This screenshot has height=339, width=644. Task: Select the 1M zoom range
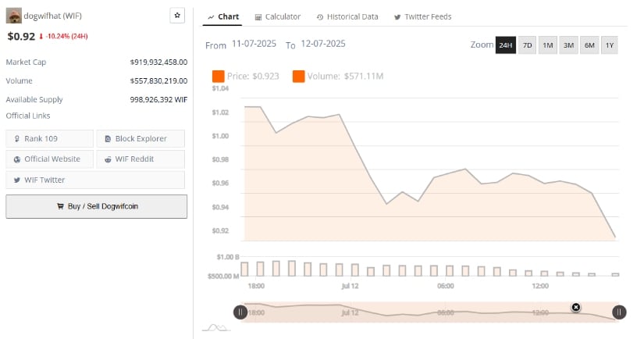[x=547, y=45]
